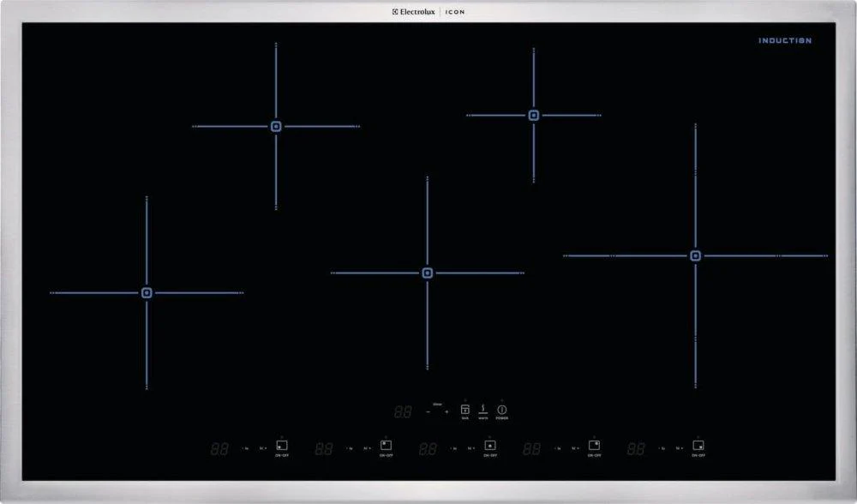
Task: Lower heat 'lo' for far-right zone
Action: [x=662, y=449]
